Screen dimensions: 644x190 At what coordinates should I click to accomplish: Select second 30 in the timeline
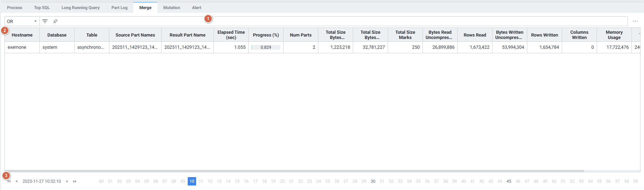(x=373, y=181)
